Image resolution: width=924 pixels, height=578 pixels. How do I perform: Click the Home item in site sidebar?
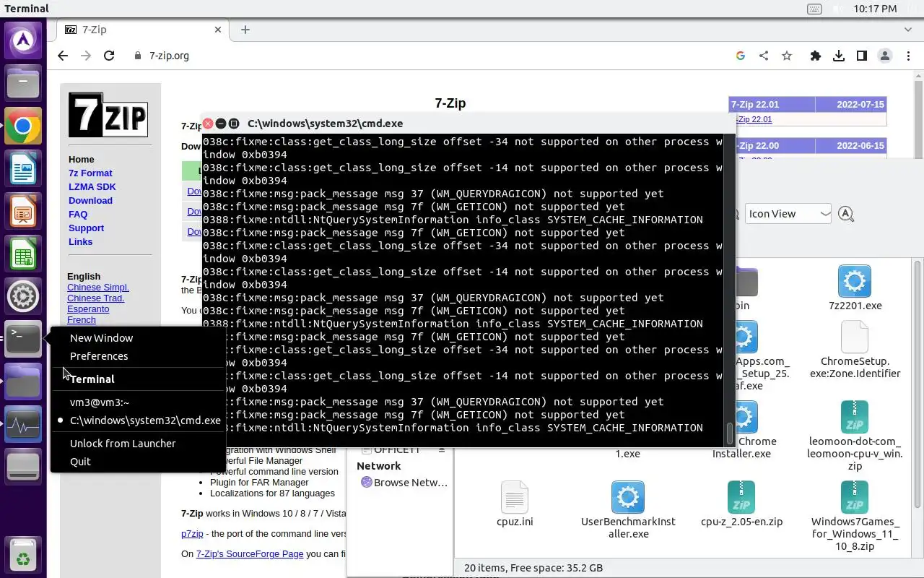[x=81, y=160]
